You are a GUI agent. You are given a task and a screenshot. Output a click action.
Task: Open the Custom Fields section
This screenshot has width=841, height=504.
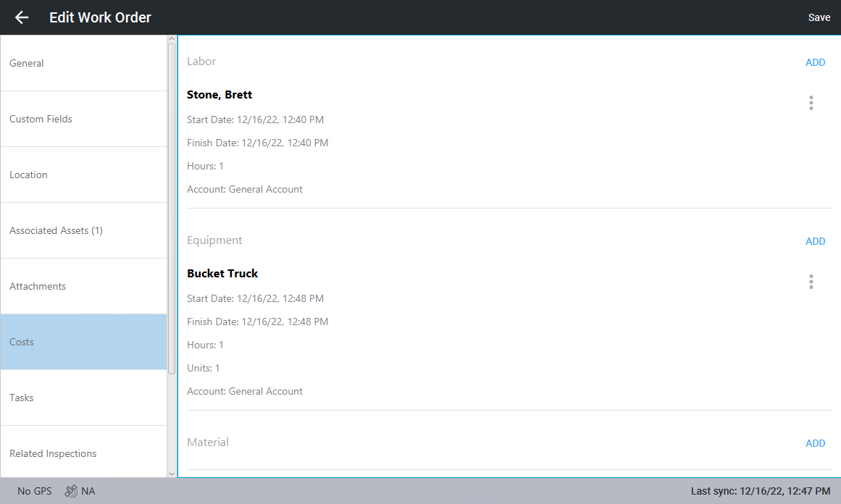click(x=83, y=119)
